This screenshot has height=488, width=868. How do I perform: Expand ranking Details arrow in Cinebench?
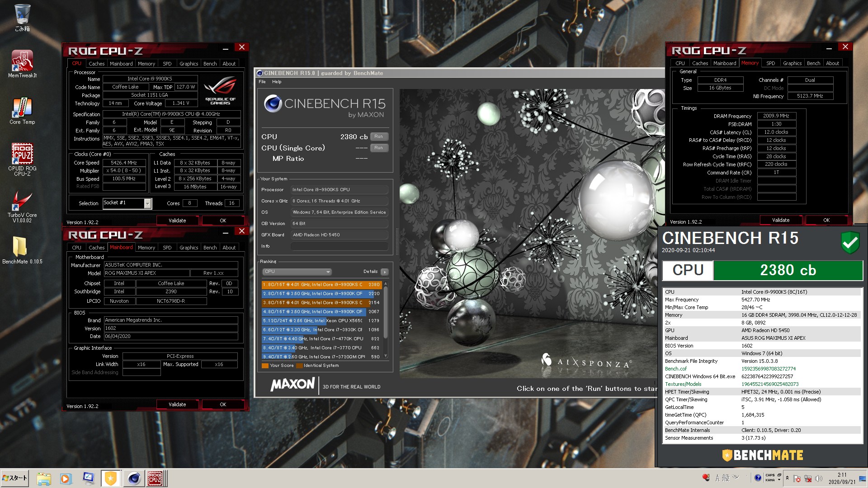pyautogui.click(x=384, y=272)
